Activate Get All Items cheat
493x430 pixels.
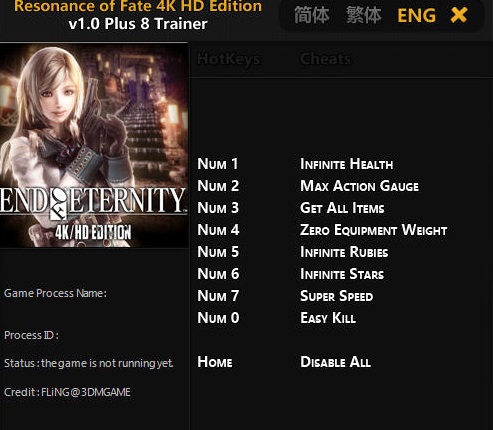pos(342,208)
